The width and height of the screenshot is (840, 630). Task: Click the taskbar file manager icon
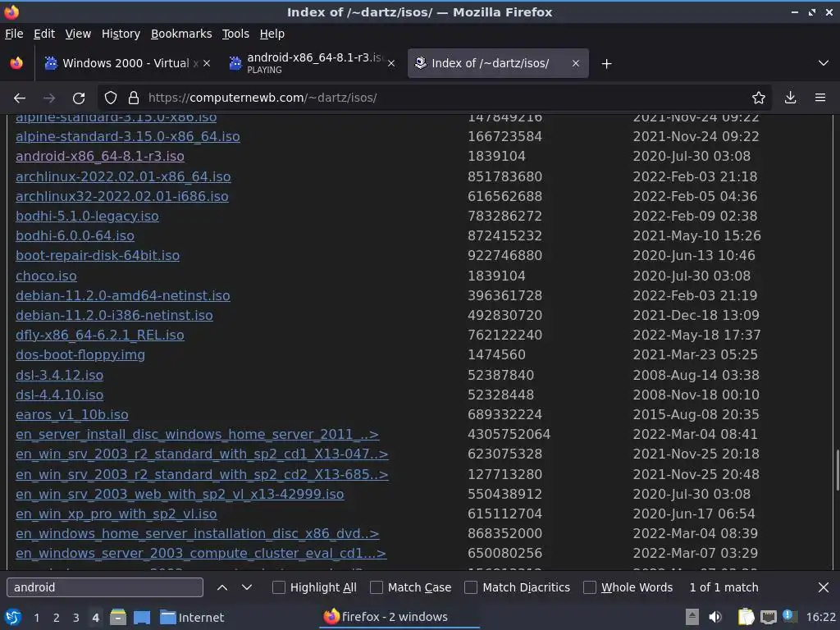pyautogui.click(x=118, y=618)
